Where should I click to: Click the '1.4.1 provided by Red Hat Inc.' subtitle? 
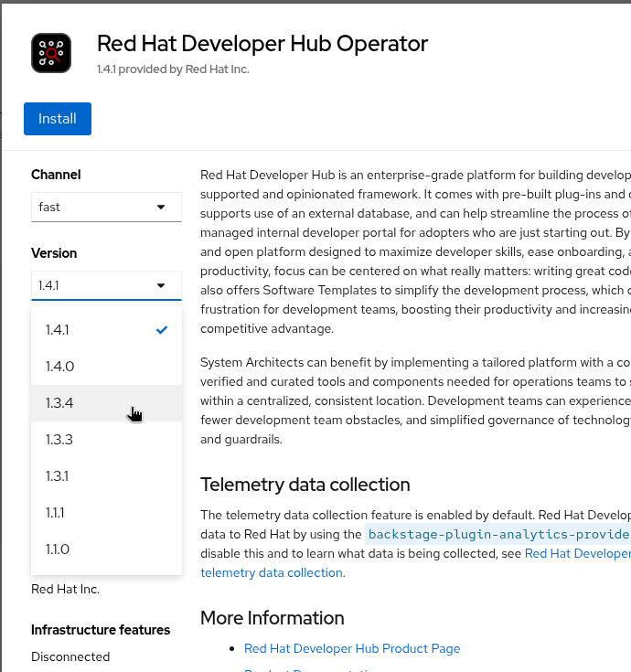(173, 69)
